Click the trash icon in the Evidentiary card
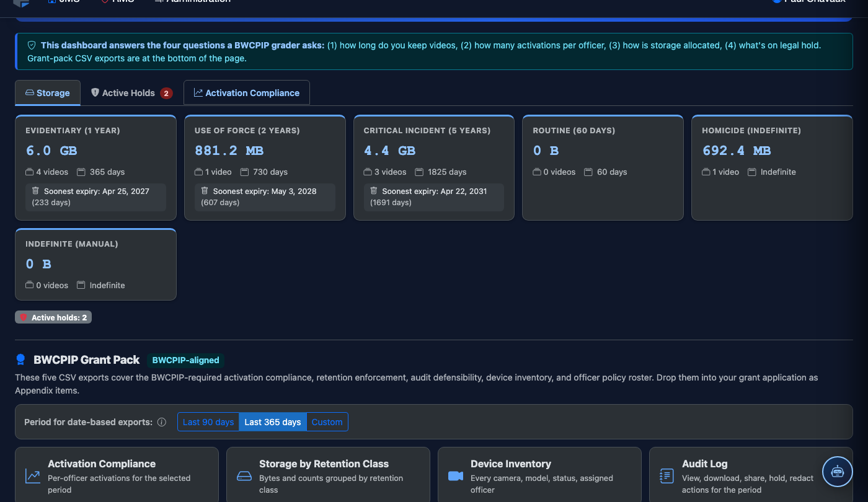This screenshot has width=868, height=502. tap(36, 191)
